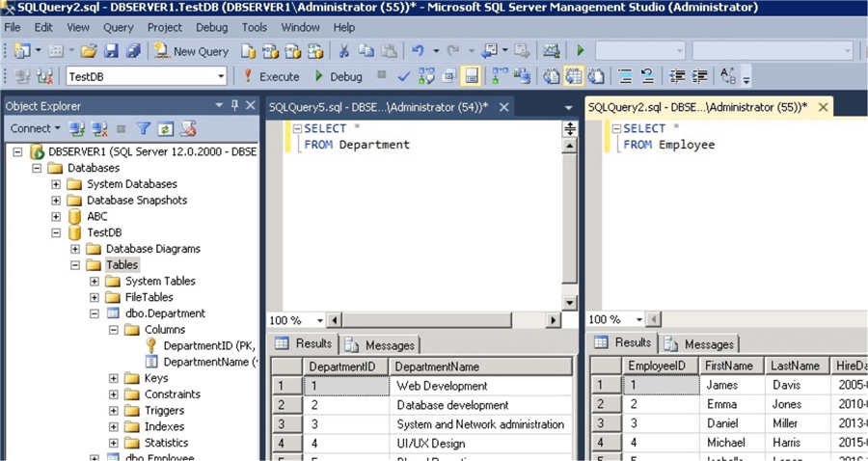Collapse the DBSERVER1 server node
The width and height of the screenshot is (868, 461).
coord(17,151)
